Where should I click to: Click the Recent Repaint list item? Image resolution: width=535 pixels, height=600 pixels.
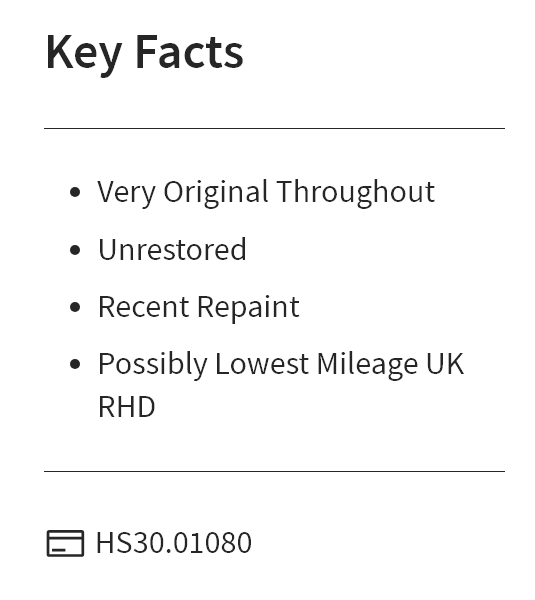(x=199, y=308)
